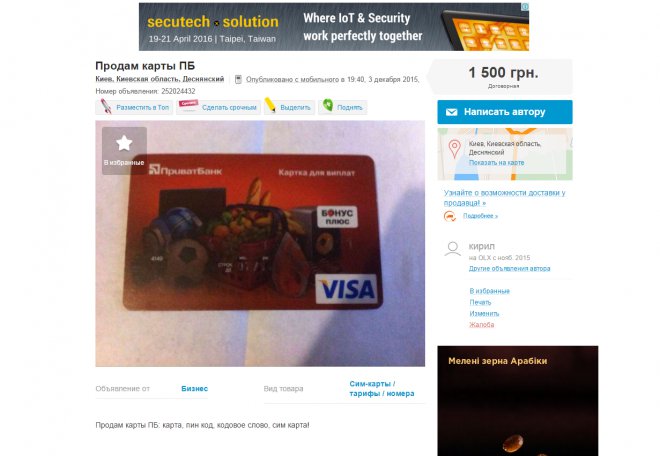Click the Подробнее » delivery link
This screenshot has height=456, width=660.
(480, 216)
